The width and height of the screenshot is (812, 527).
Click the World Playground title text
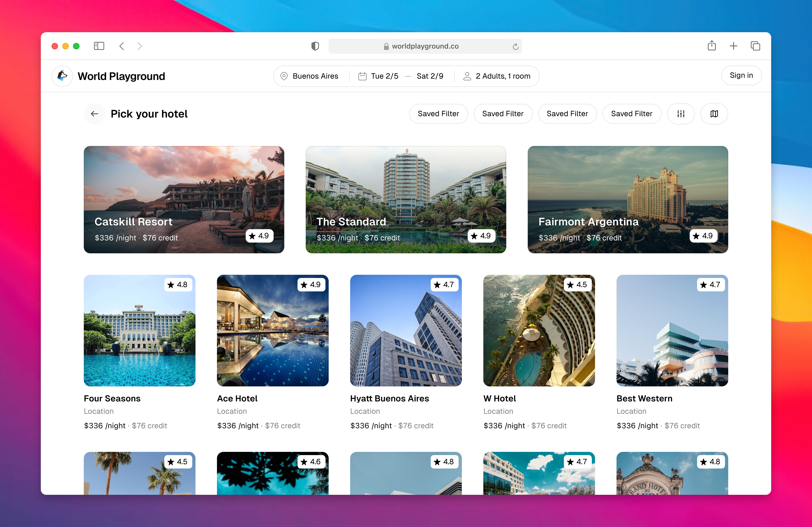[x=121, y=76]
